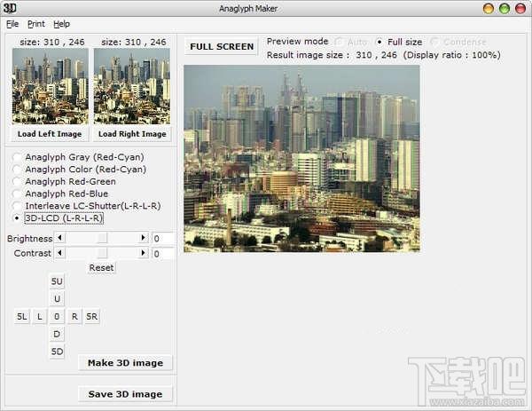
Task: Click the Brightness slider right arrow
Action: (143, 238)
